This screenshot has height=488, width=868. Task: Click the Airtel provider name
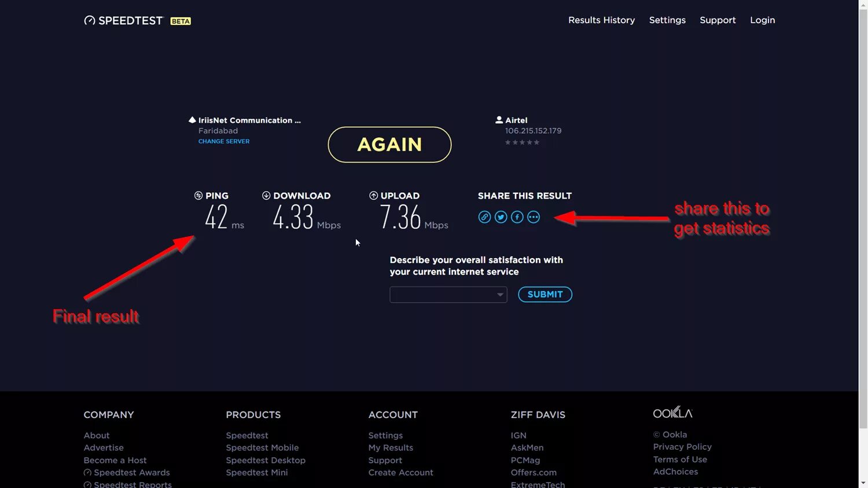point(516,120)
